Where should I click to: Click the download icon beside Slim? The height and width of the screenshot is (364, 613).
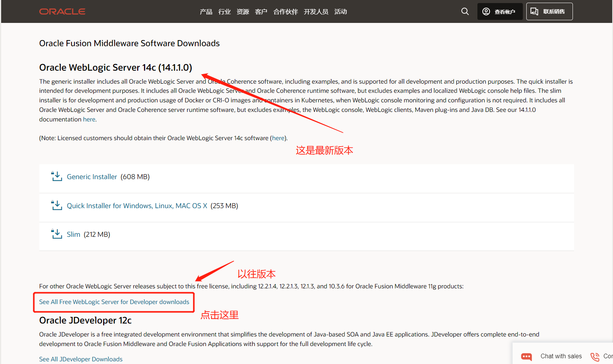pyautogui.click(x=56, y=234)
